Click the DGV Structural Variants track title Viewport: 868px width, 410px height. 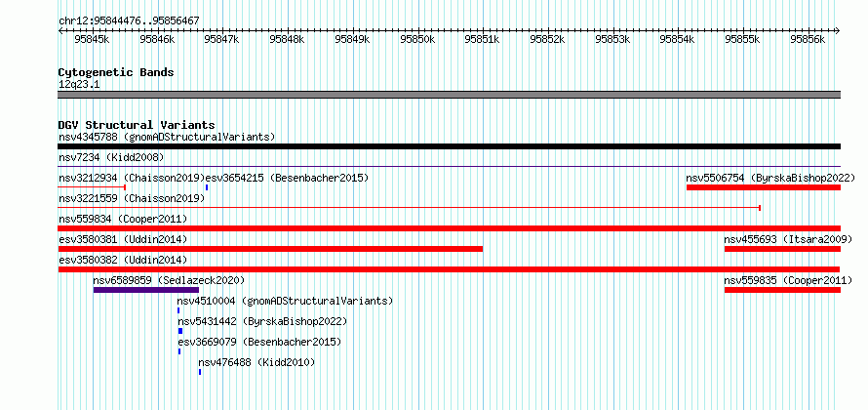pos(137,125)
